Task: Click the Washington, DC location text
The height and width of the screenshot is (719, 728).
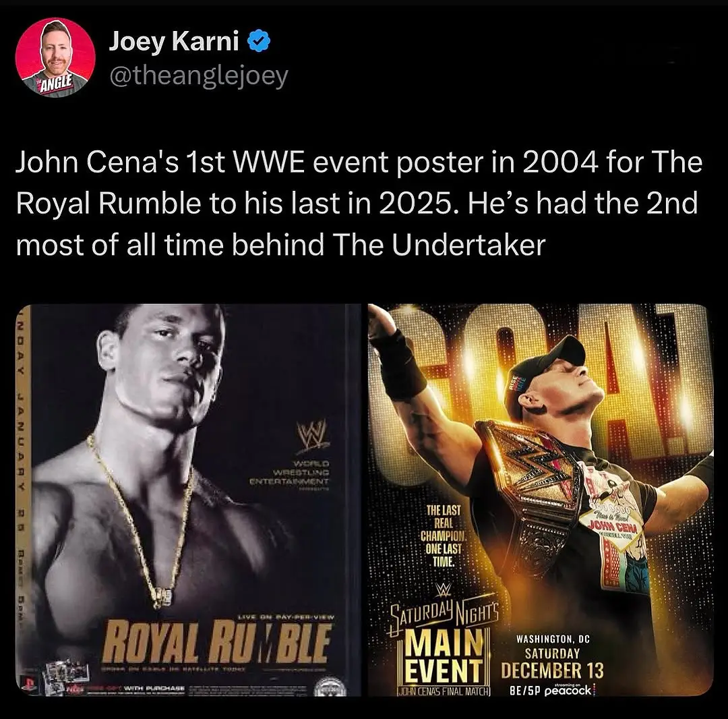Action: (x=553, y=639)
